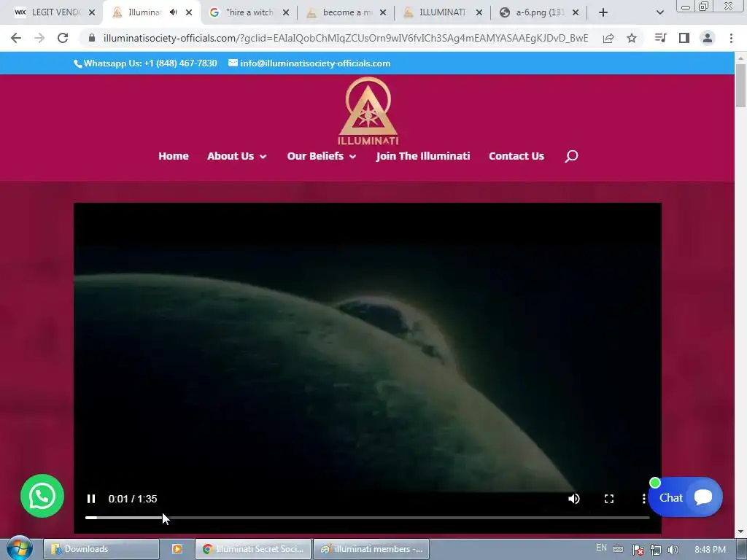Switch to the 'become a m' tab
This screenshot has height=560, width=747.
tap(347, 12)
